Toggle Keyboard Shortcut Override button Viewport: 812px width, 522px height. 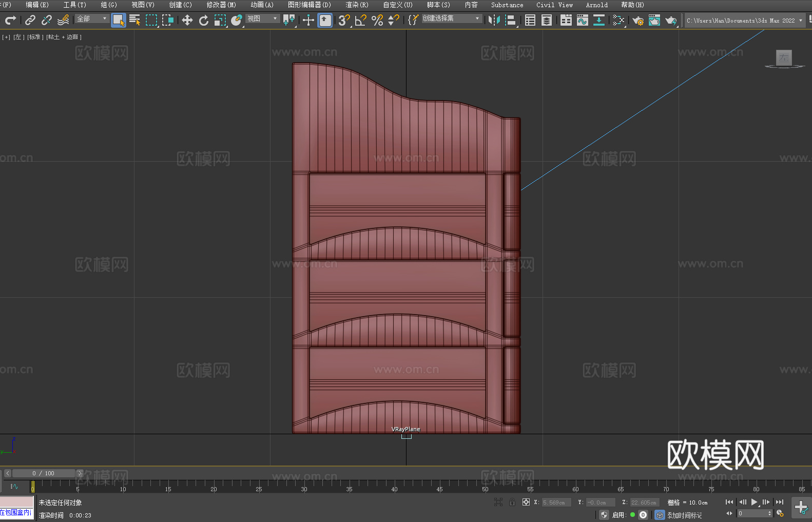click(325, 20)
